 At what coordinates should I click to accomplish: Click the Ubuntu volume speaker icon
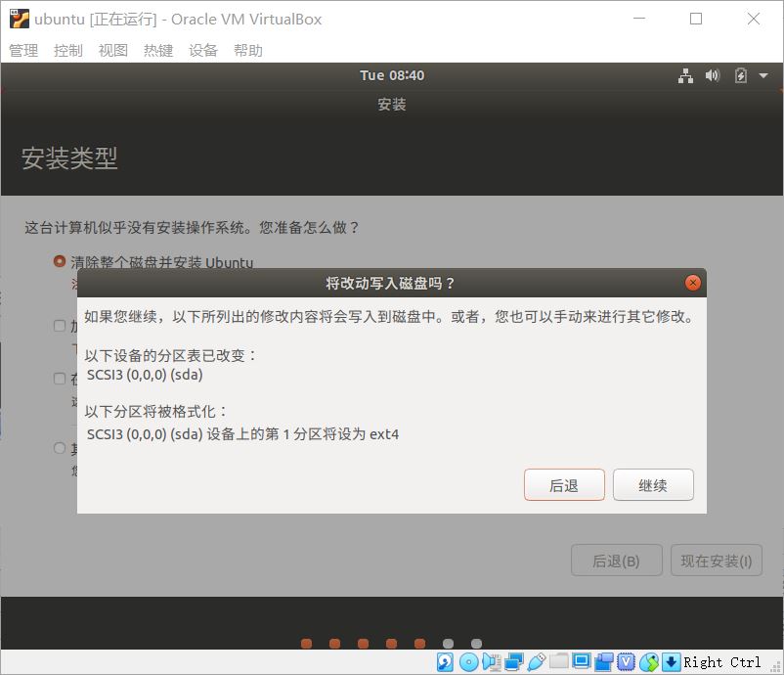click(713, 75)
